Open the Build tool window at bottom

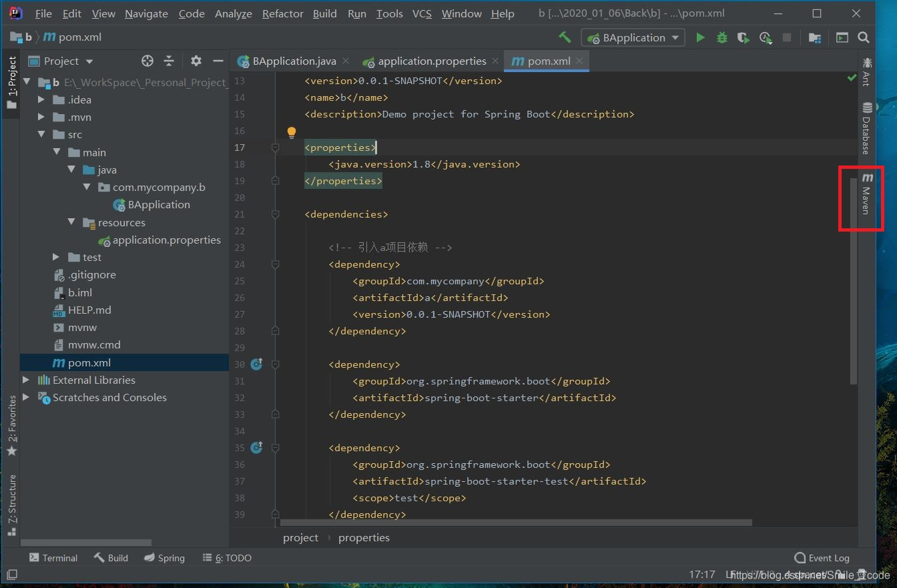(111, 557)
